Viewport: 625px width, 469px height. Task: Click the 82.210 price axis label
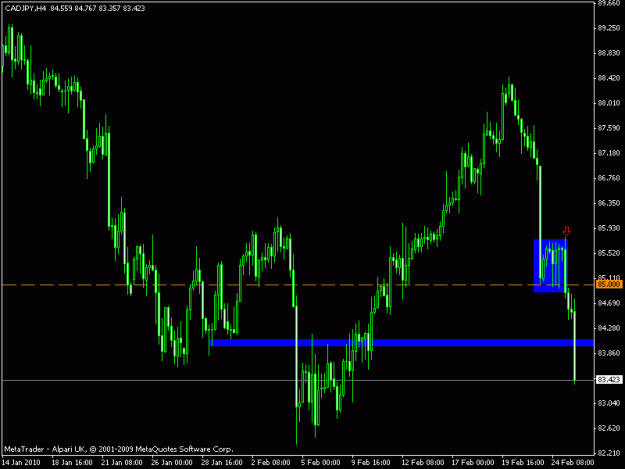pyautogui.click(x=609, y=453)
